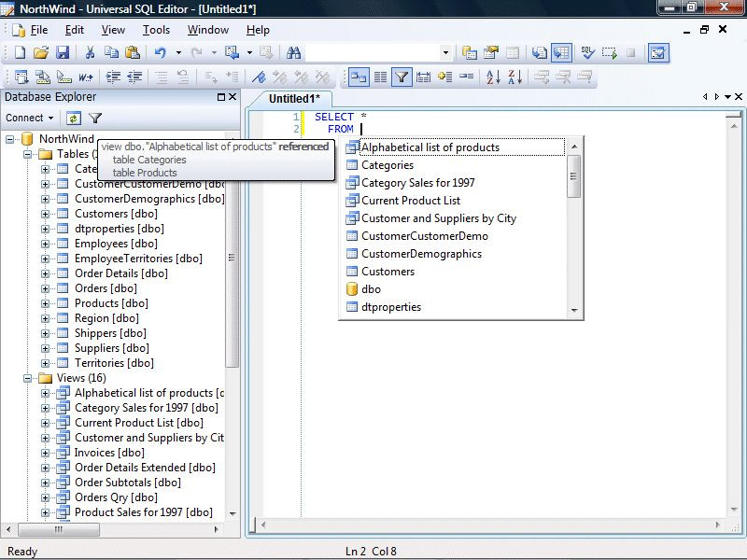
Task: Select Order Subtotals [dbo] view in tree
Action: point(128,483)
